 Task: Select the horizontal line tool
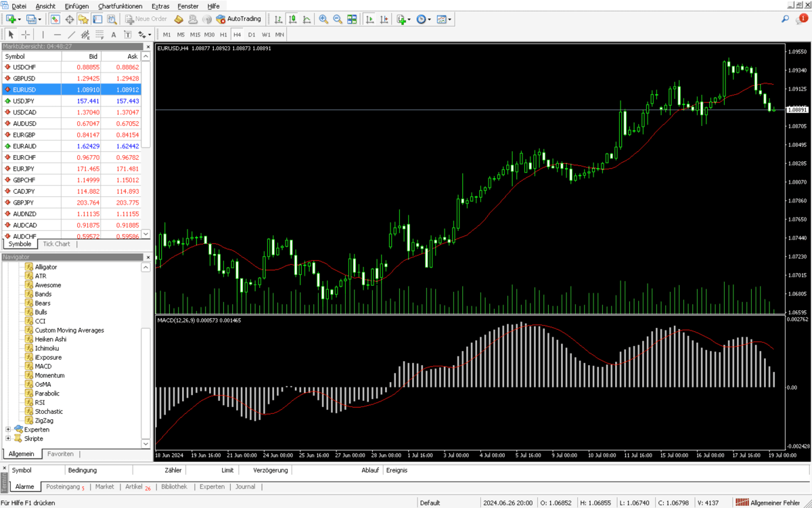[57, 35]
